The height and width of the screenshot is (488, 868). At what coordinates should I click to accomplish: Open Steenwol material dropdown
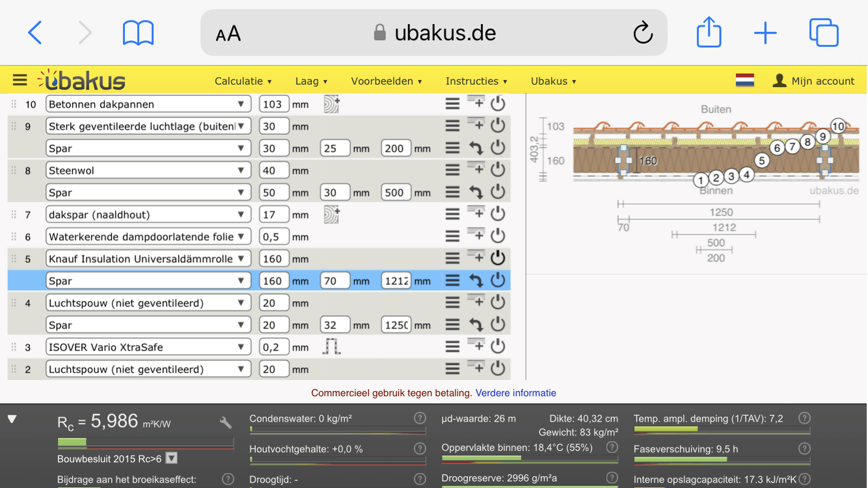(148, 170)
